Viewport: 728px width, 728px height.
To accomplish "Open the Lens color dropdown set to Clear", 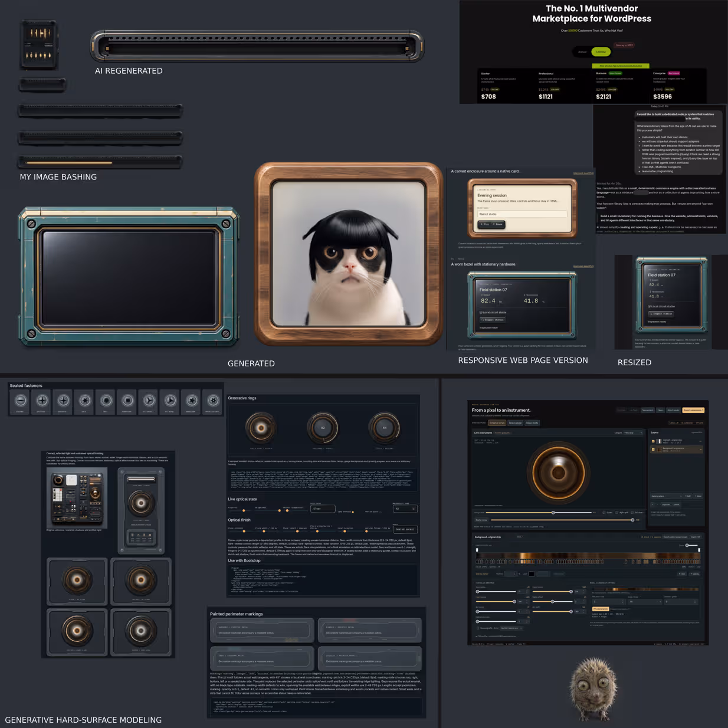I will (323, 509).
